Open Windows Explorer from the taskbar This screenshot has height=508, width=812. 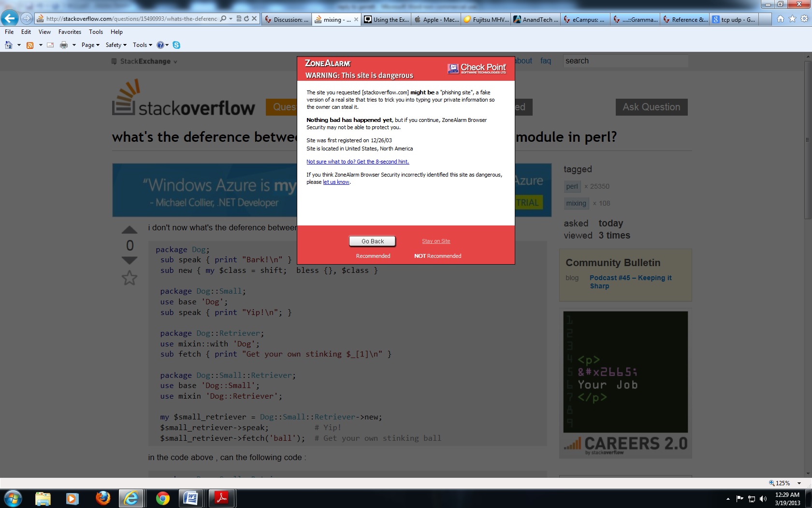[43, 498]
